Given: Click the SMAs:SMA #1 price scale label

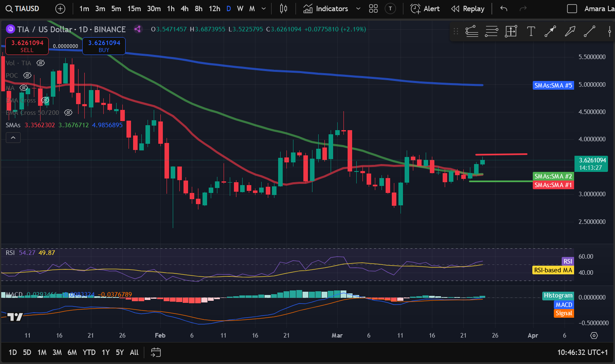Looking at the screenshot, I should [x=553, y=185].
